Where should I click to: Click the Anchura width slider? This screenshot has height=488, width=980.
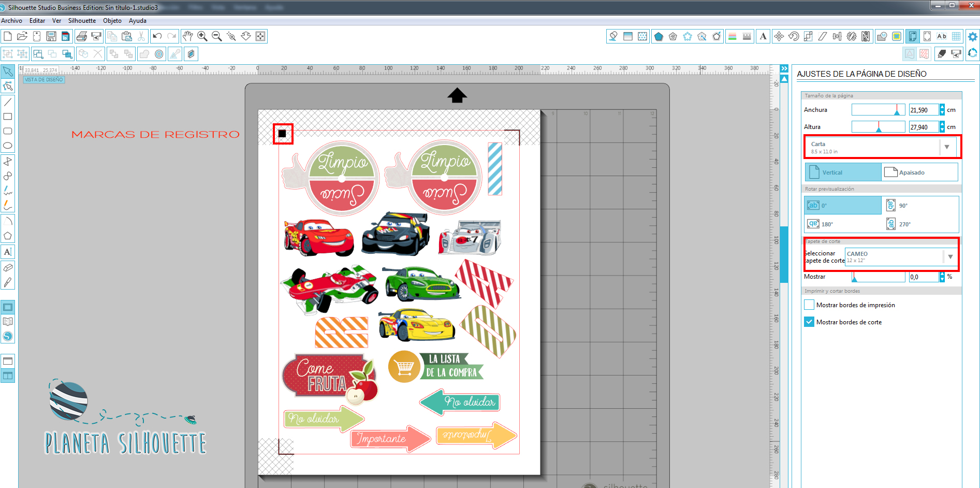click(x=878, y=110)
